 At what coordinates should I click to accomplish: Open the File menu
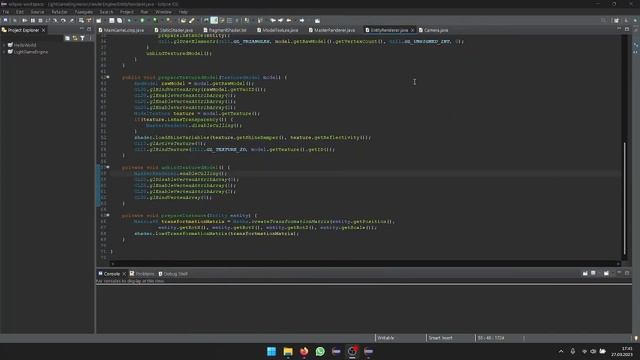click(6, 12)
